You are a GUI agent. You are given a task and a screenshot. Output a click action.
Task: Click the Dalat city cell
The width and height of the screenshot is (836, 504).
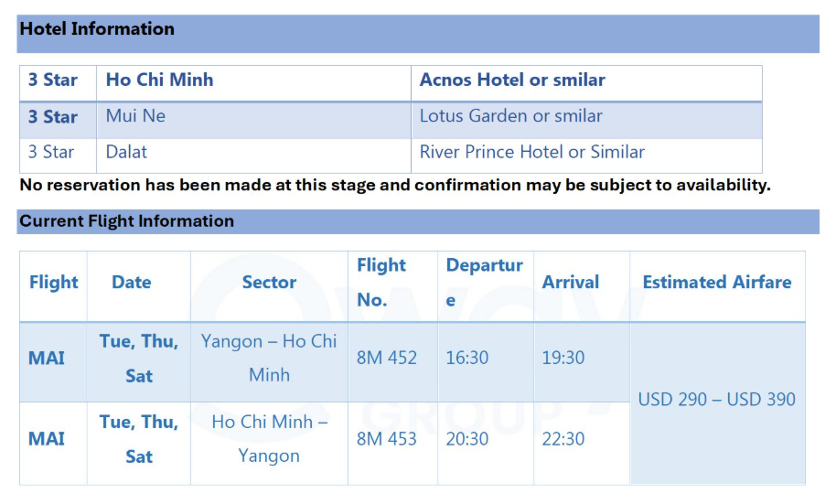(126, 152)
